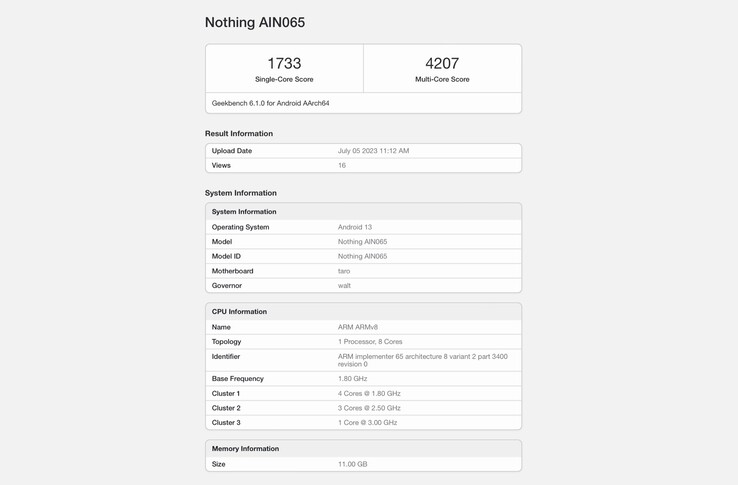Select the 'taro' motherboard value
The height and width of the screenshot is (485, 738).
[x=344, y=271]
